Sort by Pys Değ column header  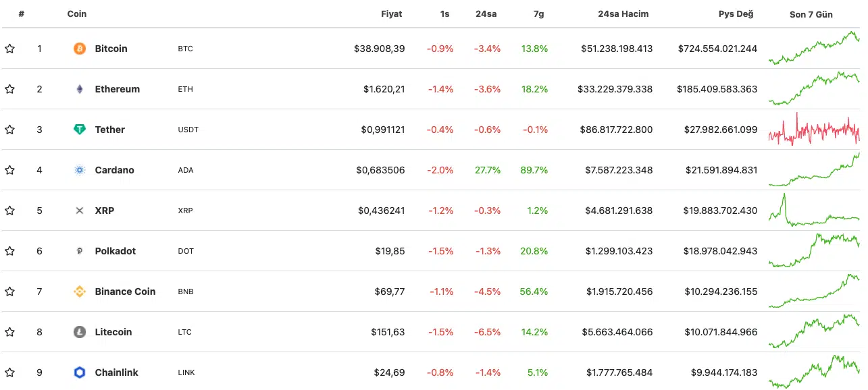[736, 13]
